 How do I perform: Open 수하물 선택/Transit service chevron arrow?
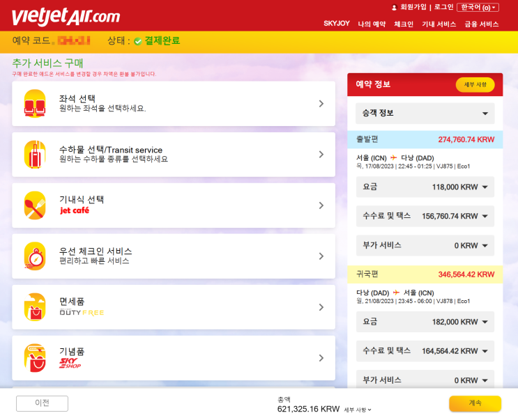tap(321, 155)
